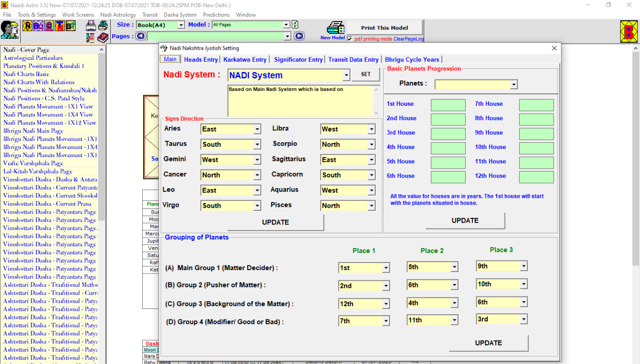The height and width of the screenshot is (364, 640).
Task: Click the pink wheel toolbar icon
Action: [49, 25]
